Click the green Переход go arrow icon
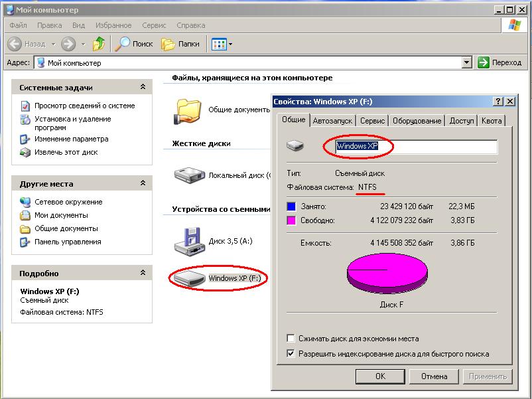Screen dimensions: 532x399 (483, 62)
